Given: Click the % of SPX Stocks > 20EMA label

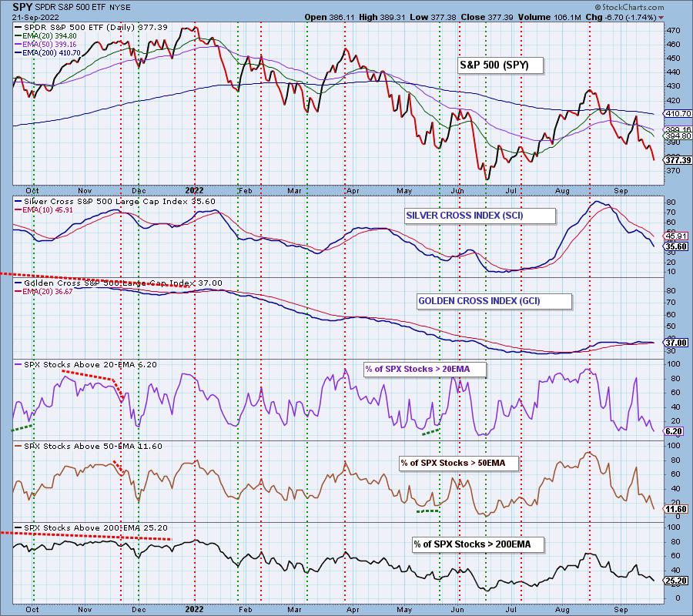Looking at the screenshot, I should (425, 370).
